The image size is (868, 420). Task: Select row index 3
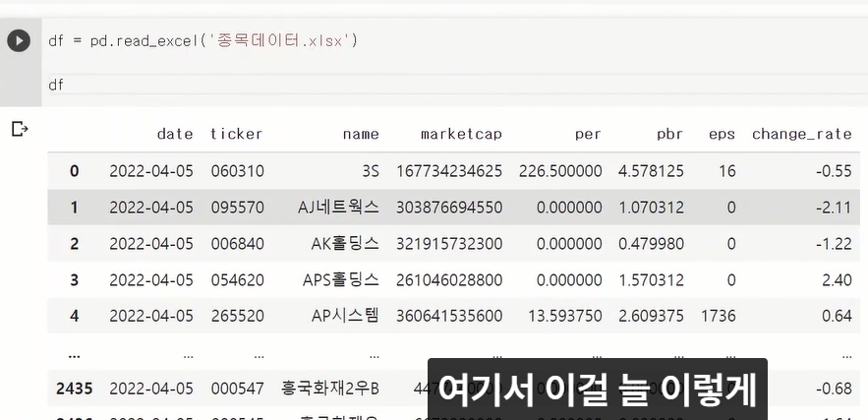(x=74, y=280)
